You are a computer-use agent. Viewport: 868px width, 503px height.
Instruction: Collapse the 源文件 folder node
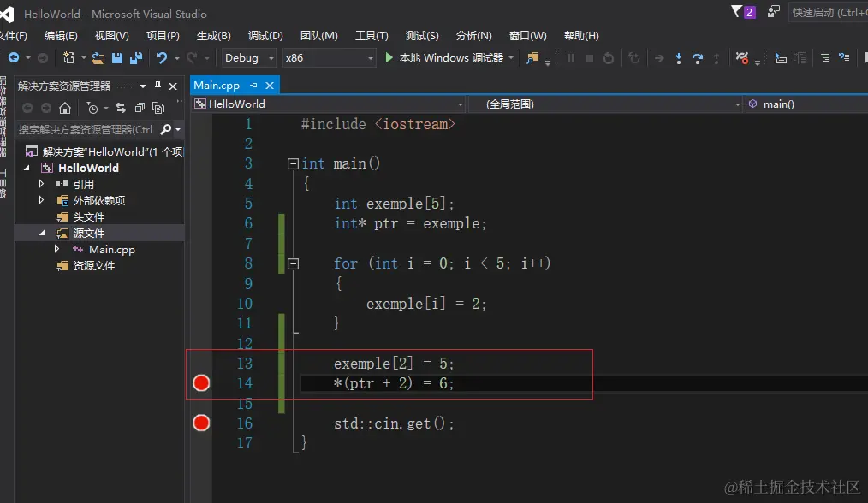coord(42,233)
